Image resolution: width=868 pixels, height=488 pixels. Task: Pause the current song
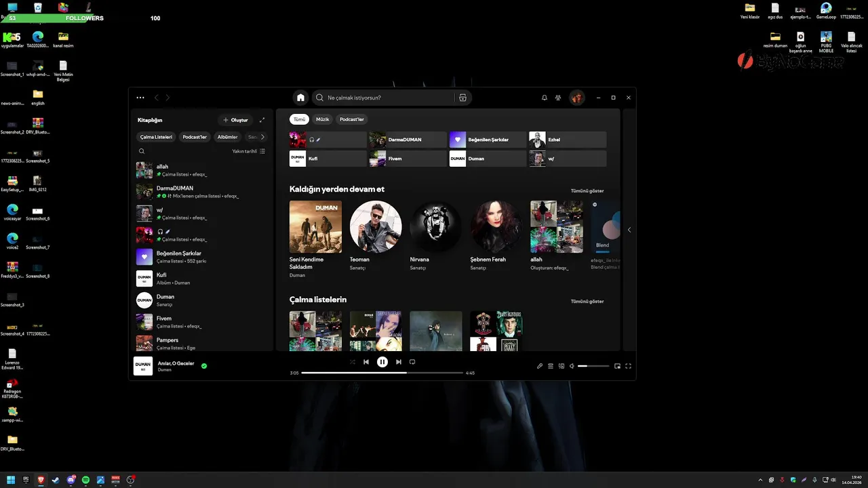click(382, 362)
